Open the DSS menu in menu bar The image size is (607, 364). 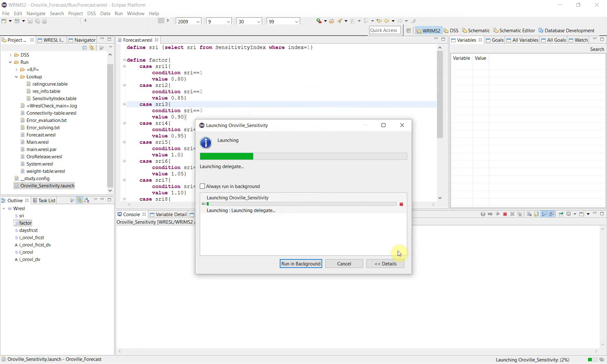click(x=91, y=14)
